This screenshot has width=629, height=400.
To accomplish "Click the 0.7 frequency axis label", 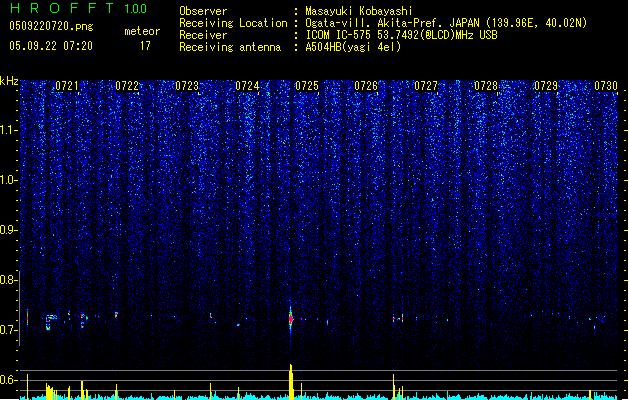I will point(8,330).
